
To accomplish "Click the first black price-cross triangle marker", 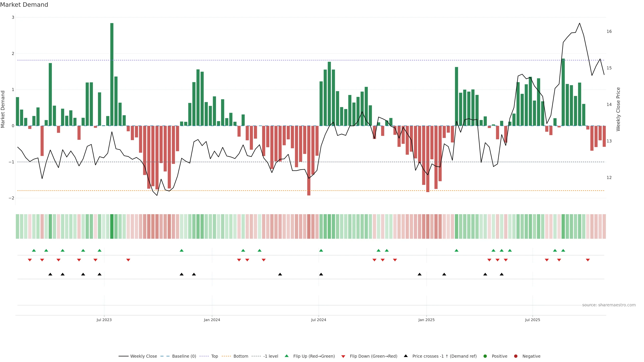I will (50, 274).
